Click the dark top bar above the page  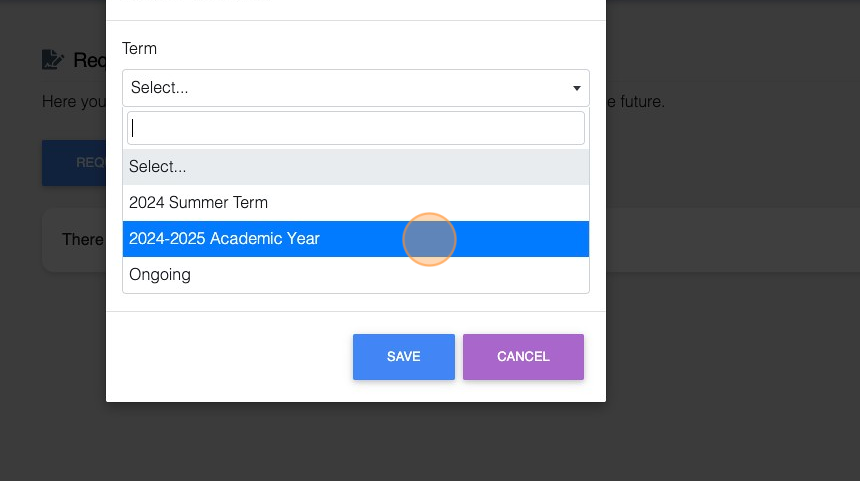(730, 8)
